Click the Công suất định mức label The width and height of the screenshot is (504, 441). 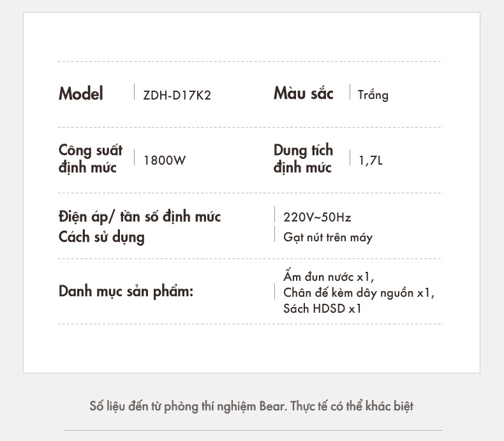[x=91, y=158]
